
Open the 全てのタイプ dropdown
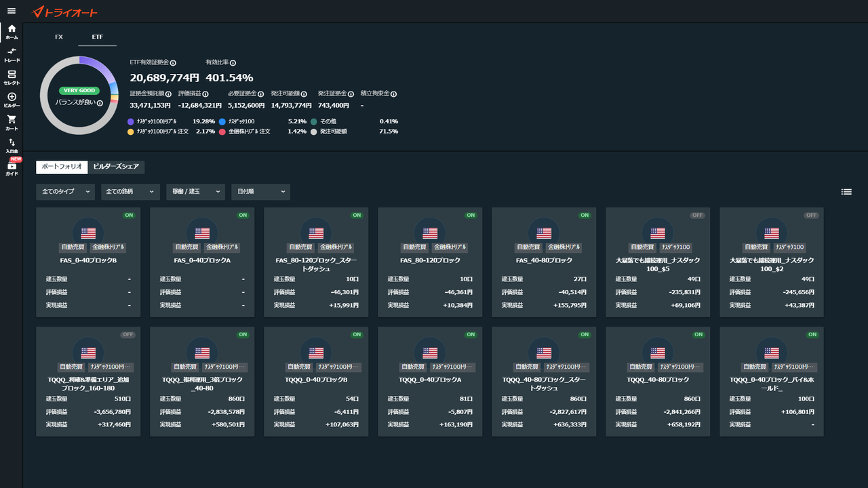(x=66, y=192)
